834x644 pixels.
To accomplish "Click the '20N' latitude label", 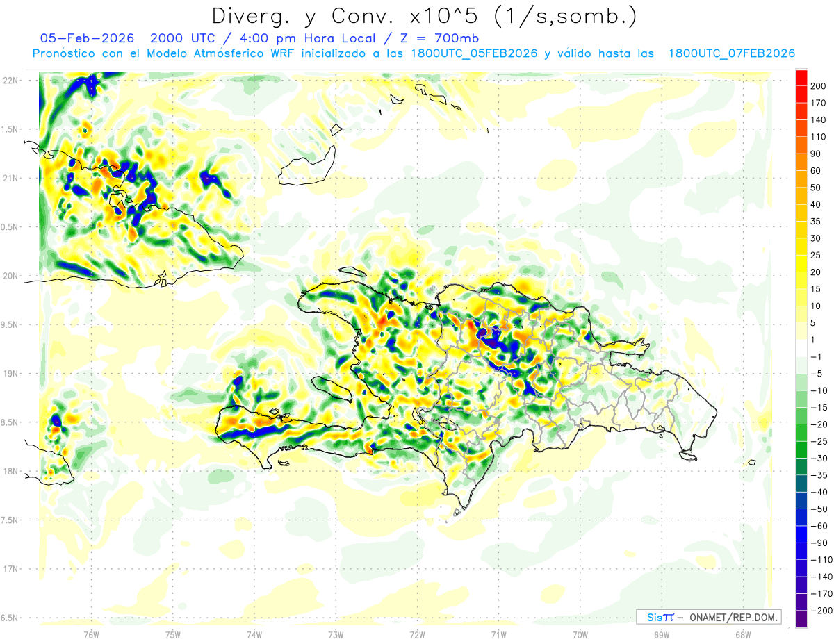I will pyautogui.click(x=10, y=276).
